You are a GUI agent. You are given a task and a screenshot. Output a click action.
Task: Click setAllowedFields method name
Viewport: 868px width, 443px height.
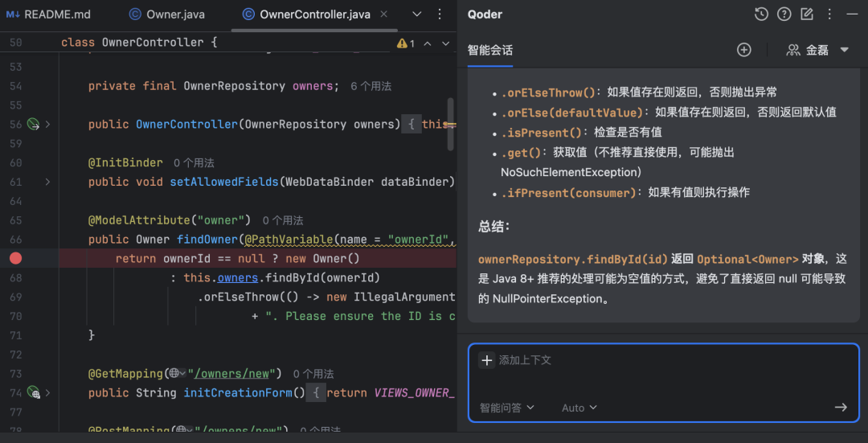(223, 182)
